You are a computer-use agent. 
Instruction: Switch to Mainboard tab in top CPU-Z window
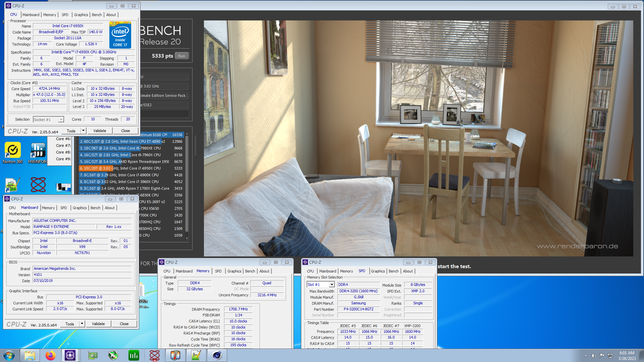click(31, 15)
